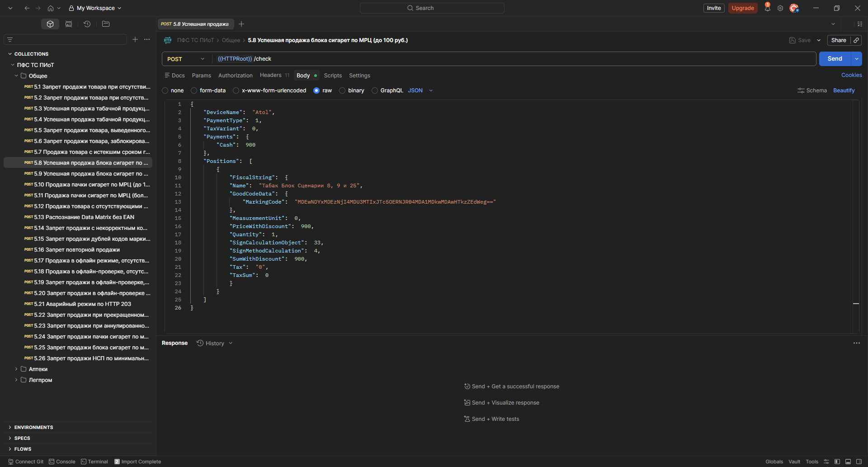Click the notifications bell icon
Image resolution: width=868 pixels, height=467 pixels.
(767, 8)
